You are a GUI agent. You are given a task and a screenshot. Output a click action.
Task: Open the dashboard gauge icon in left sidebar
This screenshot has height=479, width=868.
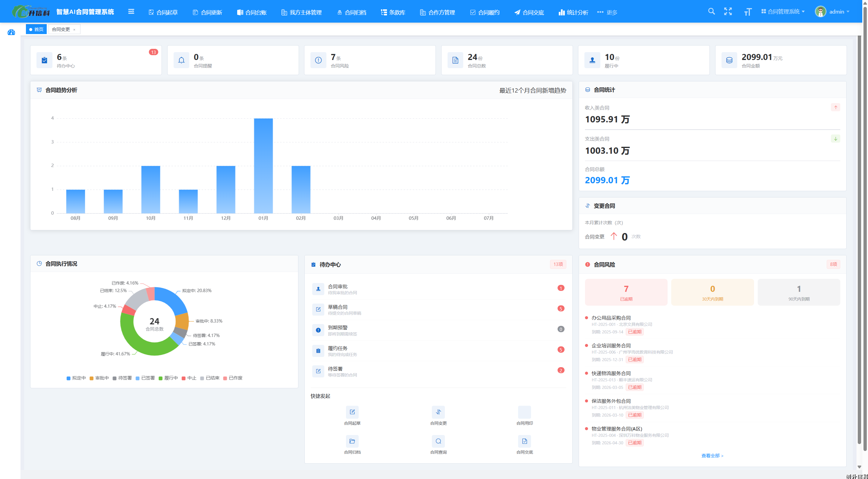[11, 32]
